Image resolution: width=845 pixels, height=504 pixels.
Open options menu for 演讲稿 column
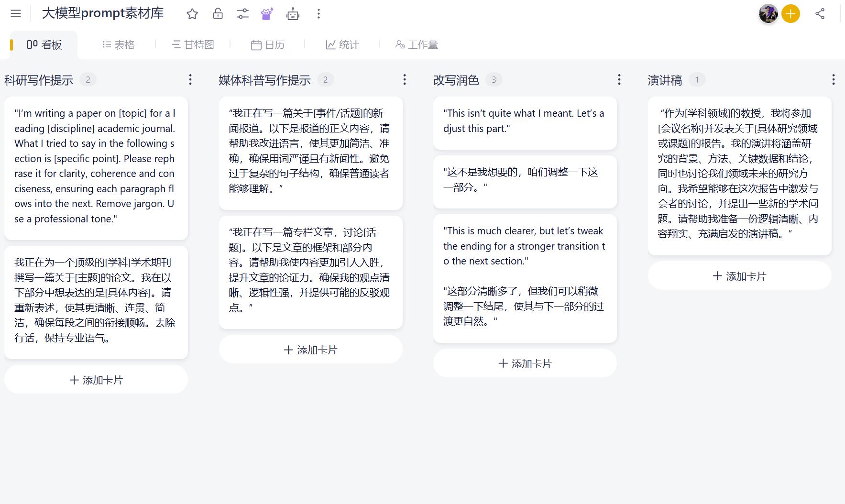pos(835,80)
